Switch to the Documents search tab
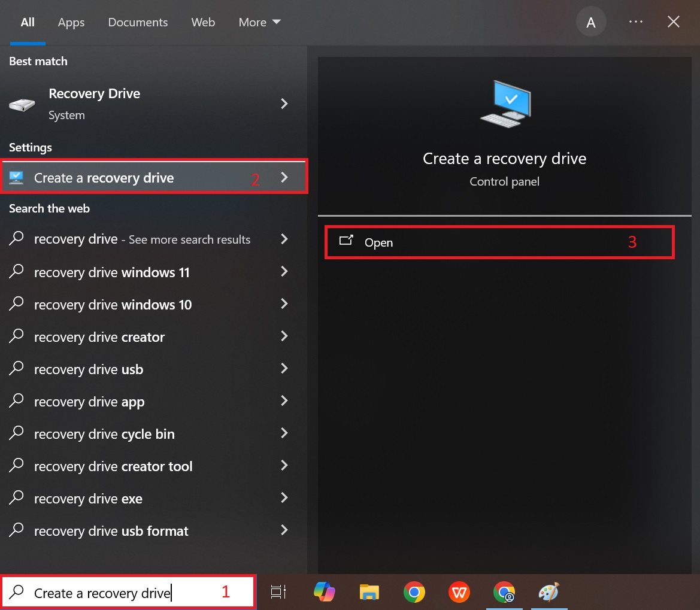Screen dimensions: 700x610 pyautogui.click(x=138, y=22)
